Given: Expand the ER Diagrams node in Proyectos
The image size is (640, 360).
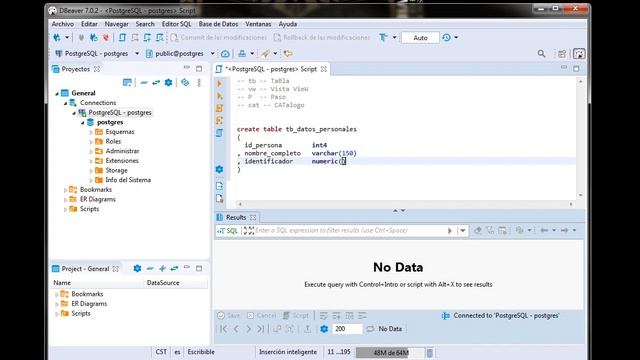Looking at the screenshot, I should tap(66, 200).
